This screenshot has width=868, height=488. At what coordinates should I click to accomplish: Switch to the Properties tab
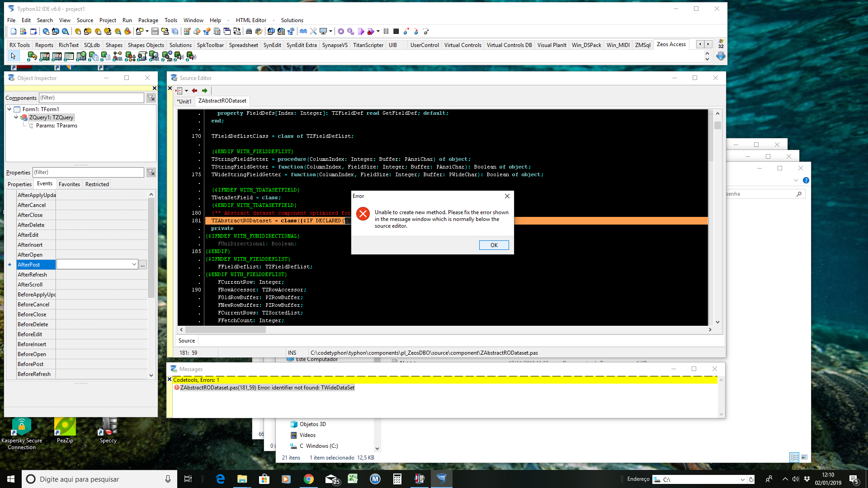click(x=19, y=184)
